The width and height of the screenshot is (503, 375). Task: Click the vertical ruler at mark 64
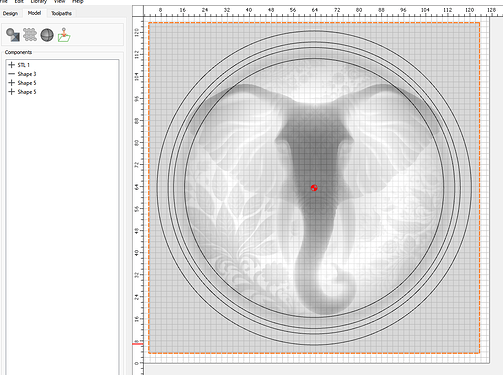tap(137, 187)
